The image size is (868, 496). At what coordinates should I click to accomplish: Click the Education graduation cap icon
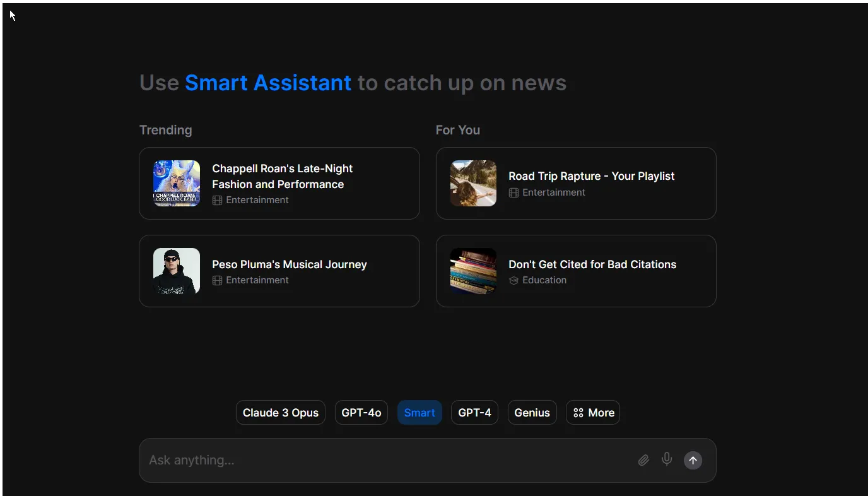pos(513,280)
